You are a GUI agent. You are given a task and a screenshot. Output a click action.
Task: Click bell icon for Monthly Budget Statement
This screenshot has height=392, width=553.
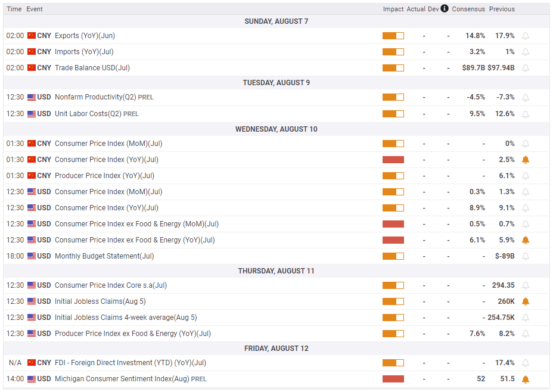click(x=525, y=256)
